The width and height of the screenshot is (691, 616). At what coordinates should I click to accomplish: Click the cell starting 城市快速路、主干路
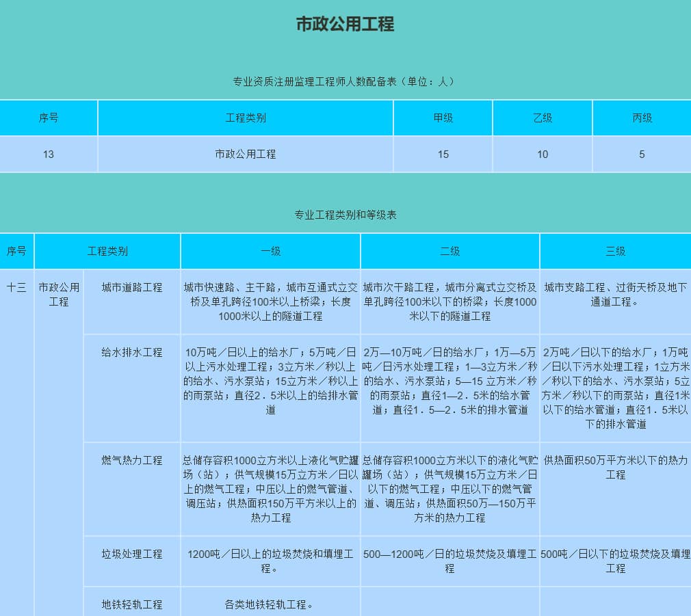pyautogui.click(x=270, y=302)
